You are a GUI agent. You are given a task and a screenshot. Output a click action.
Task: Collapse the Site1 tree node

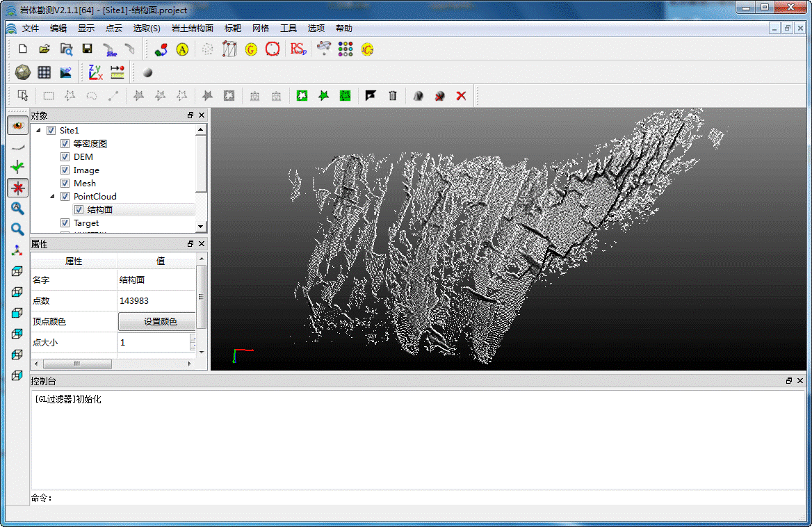(x=38, y=131)
